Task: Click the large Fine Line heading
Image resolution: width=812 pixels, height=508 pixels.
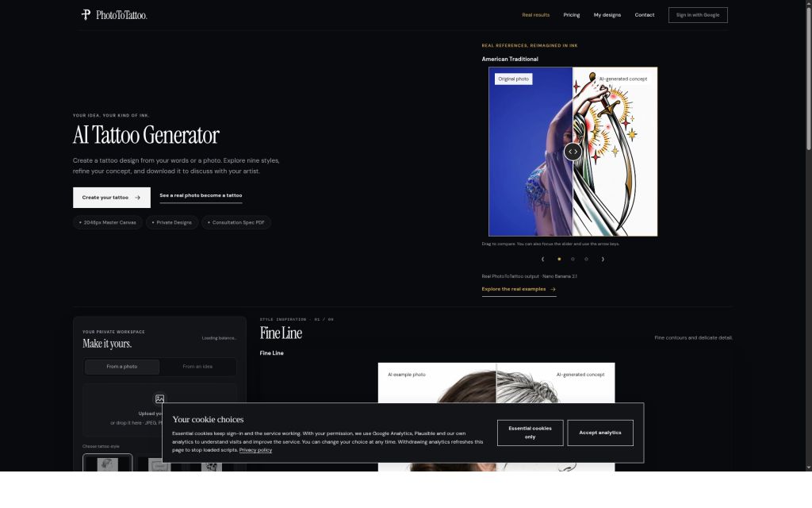Action: point(281,333)
